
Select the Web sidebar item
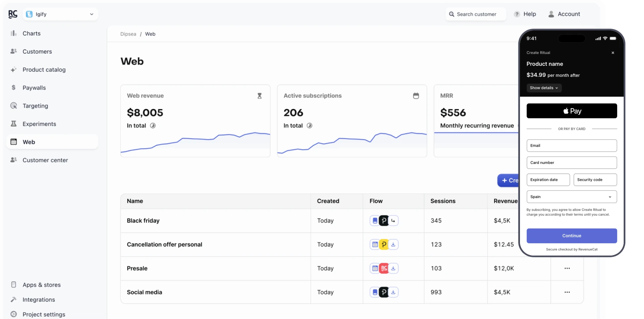52,142
